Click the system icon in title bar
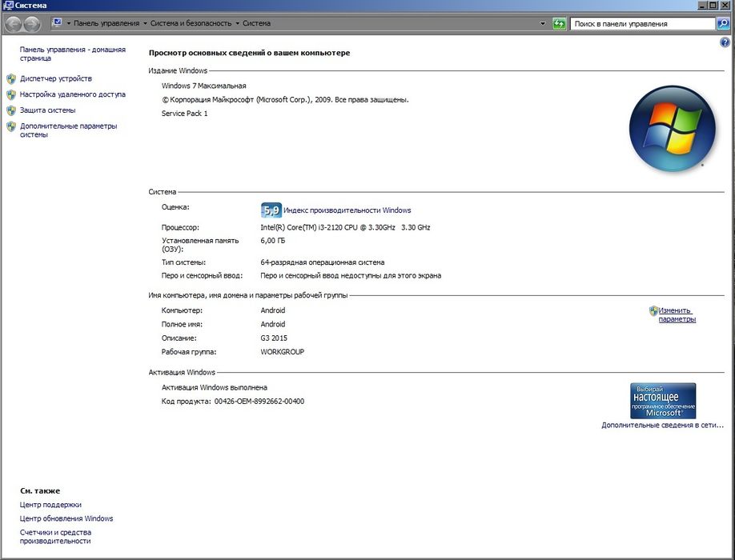 (x=8, y=5)
